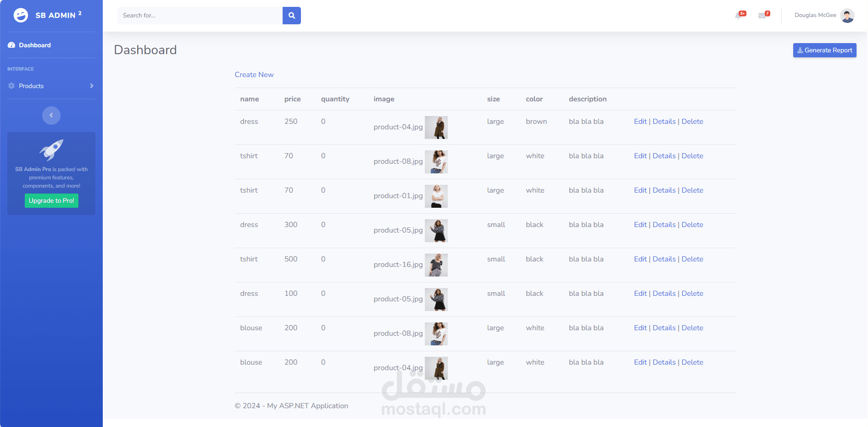Select the Dashboard speedometer icon in sidebar
The width and height of the screenshot is (868, 427).
pyautogui.click(x=11, y=45)
